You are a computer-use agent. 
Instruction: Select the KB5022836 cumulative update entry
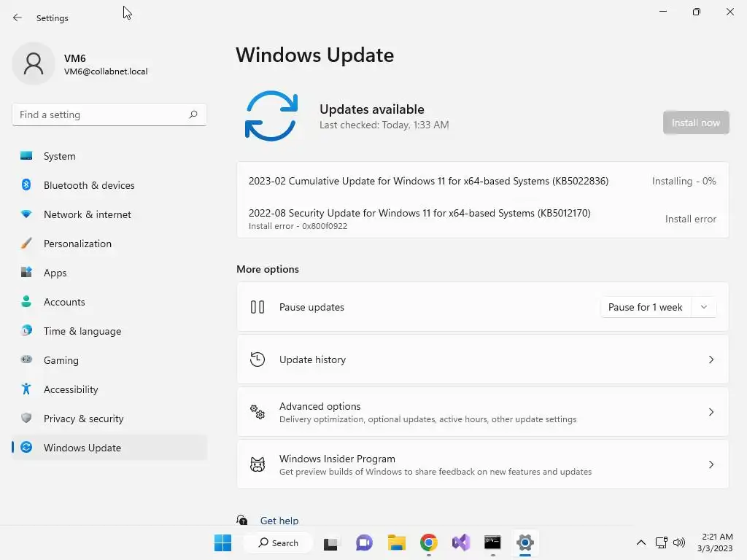coord(483,181)
